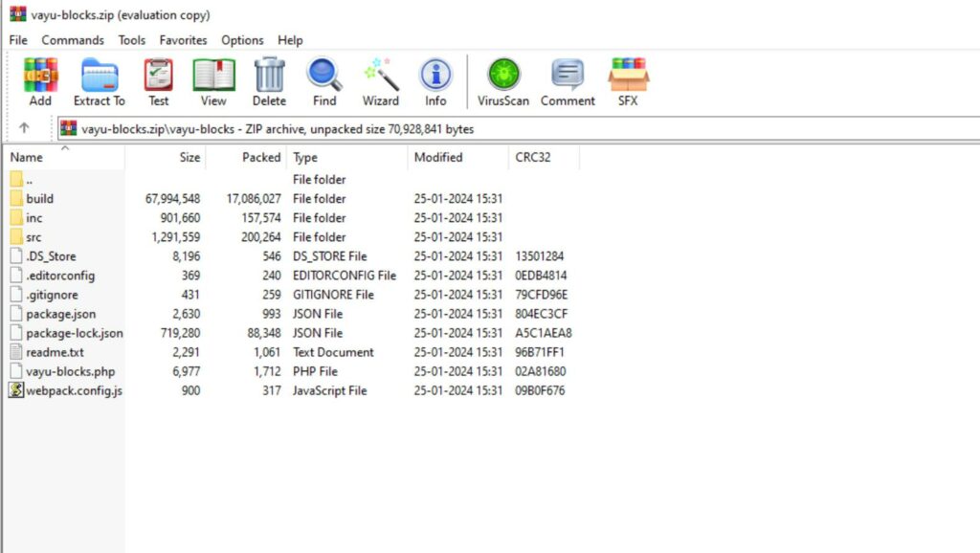Screen dimensions: 980x553
Task: Click the 'EDITORCONFIG File' type cell
Action: (x=345, y=276)
